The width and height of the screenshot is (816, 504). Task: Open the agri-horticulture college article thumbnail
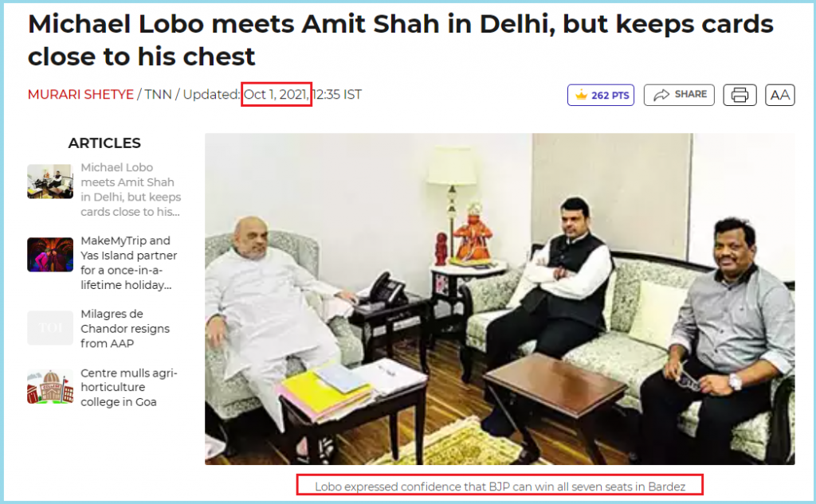pyautogui.click(x=50, y=386)
